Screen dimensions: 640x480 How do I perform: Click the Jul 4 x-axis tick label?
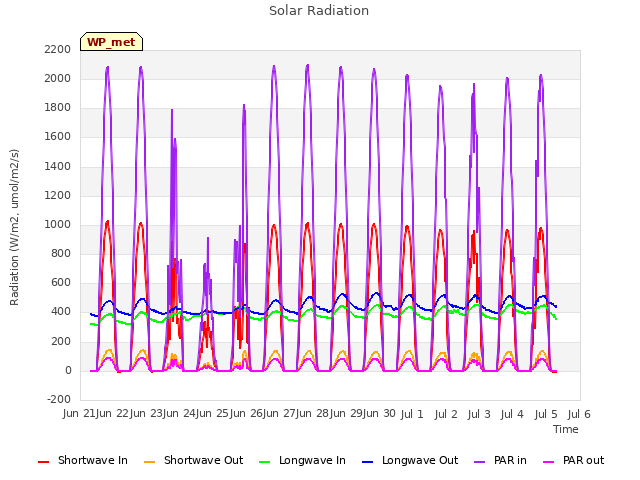(x=512, y=414)
